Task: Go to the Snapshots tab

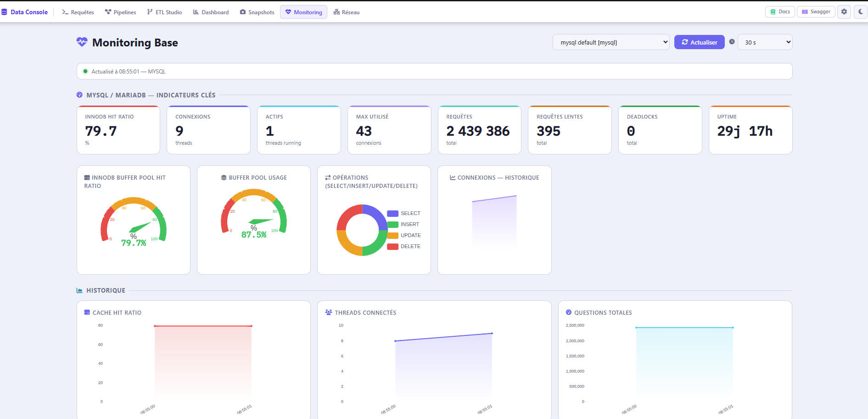Action: [x=257, y=12]
